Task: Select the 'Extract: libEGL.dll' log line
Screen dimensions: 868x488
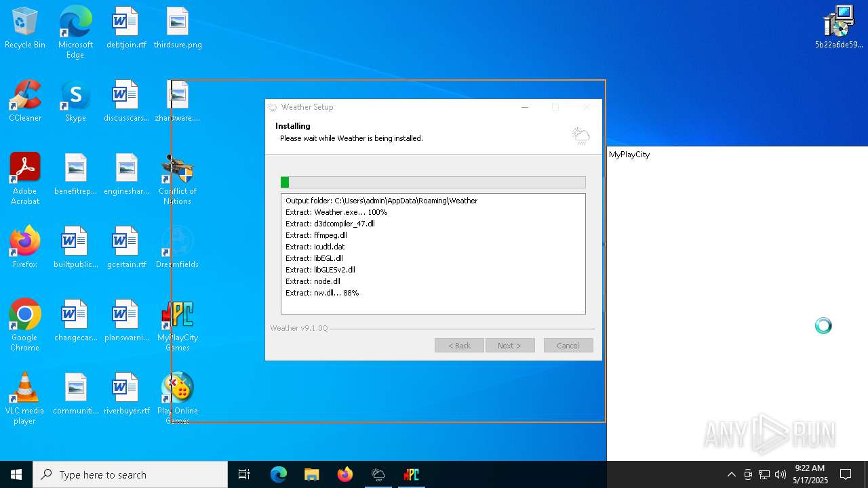Action: coord(315,258)
